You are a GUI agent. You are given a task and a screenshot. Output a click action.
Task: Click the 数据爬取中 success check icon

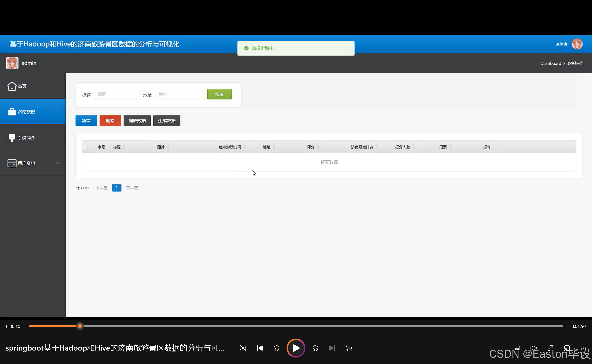tap(246, 48)
